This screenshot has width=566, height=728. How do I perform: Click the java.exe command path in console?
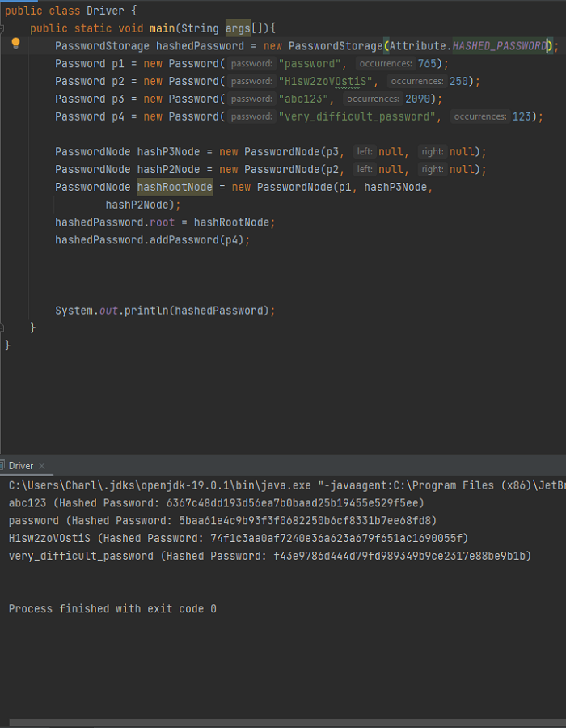[159, 485]
